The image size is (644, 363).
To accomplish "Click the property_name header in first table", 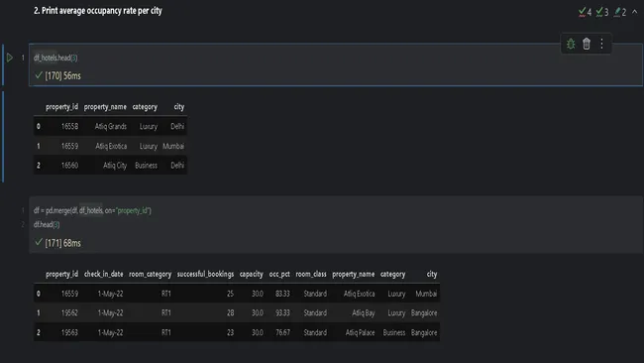I will [x=105, y=107].
